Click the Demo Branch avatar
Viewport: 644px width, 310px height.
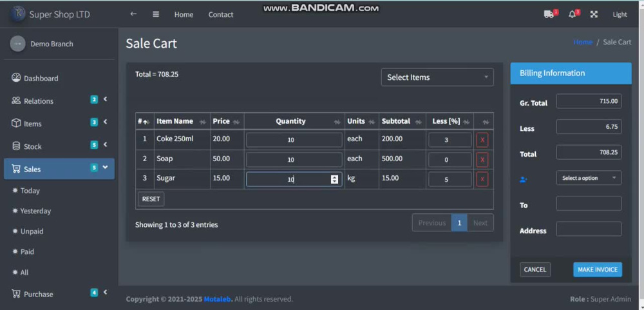pyautogui.click(x=17, y=44)
